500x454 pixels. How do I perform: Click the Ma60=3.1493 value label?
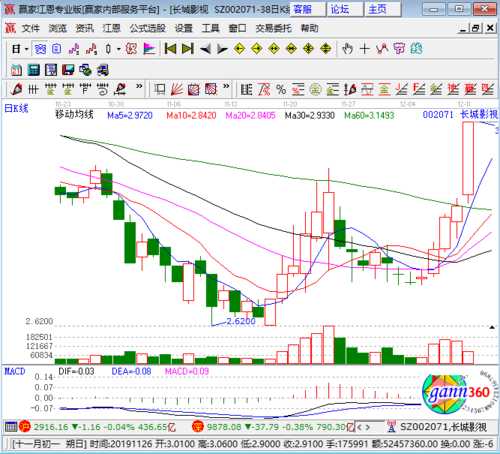[369, 116]
